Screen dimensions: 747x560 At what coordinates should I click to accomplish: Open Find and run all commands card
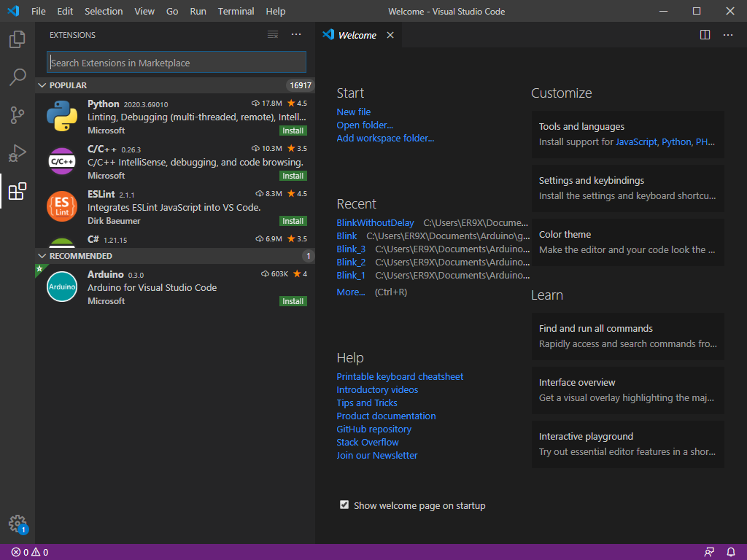[x=628, y=336]
